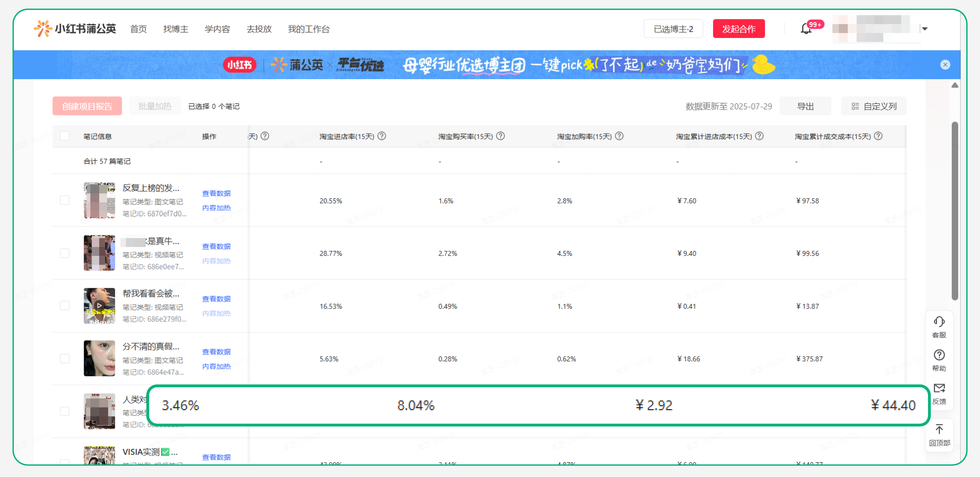
Task: Open thumbnail of note VISIA实测
Action: tap(99, 456)
